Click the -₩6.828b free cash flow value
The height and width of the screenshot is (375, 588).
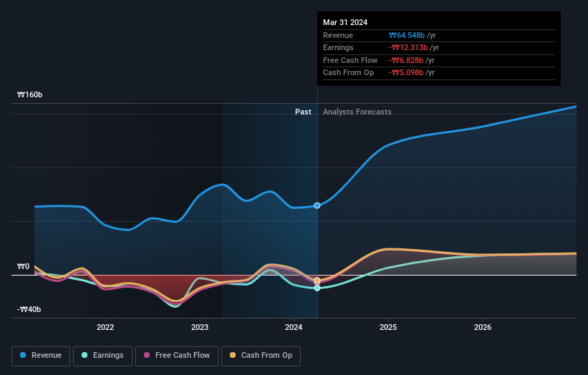click(x=406, y=60)
